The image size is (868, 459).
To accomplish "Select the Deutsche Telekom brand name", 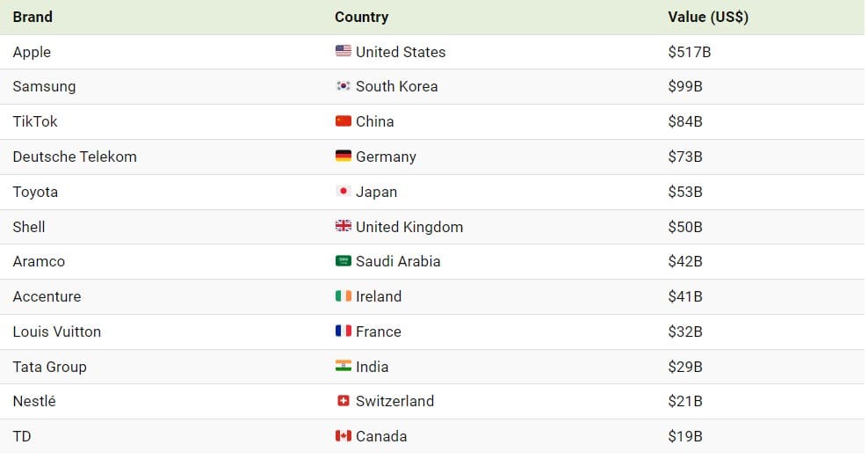I will pyautogui.click(x=75, y=157).
